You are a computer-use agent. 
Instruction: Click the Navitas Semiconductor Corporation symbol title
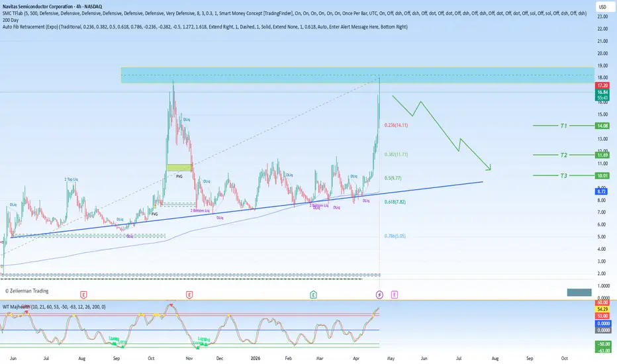(52, 7)
